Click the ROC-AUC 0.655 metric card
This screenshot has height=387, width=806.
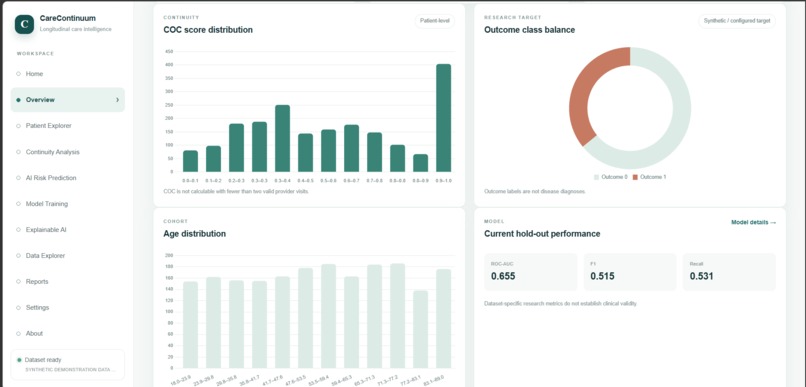(530, 272)
